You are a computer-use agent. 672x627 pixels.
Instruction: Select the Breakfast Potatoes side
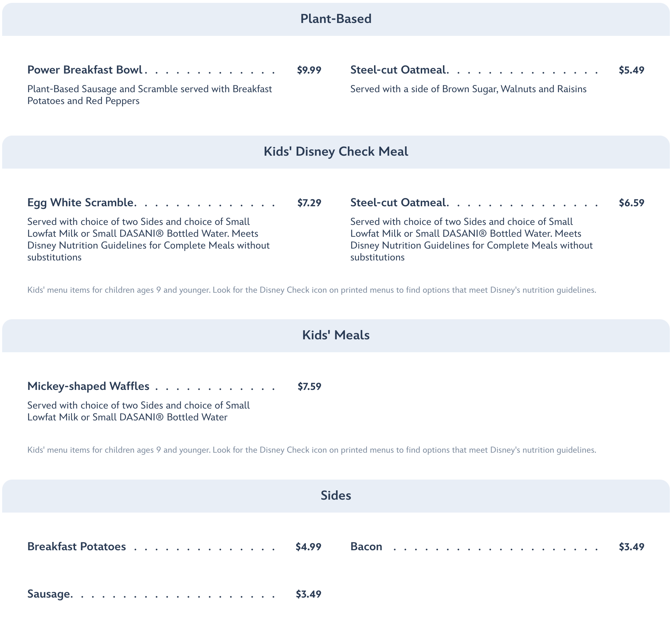[x=77, y=547]
